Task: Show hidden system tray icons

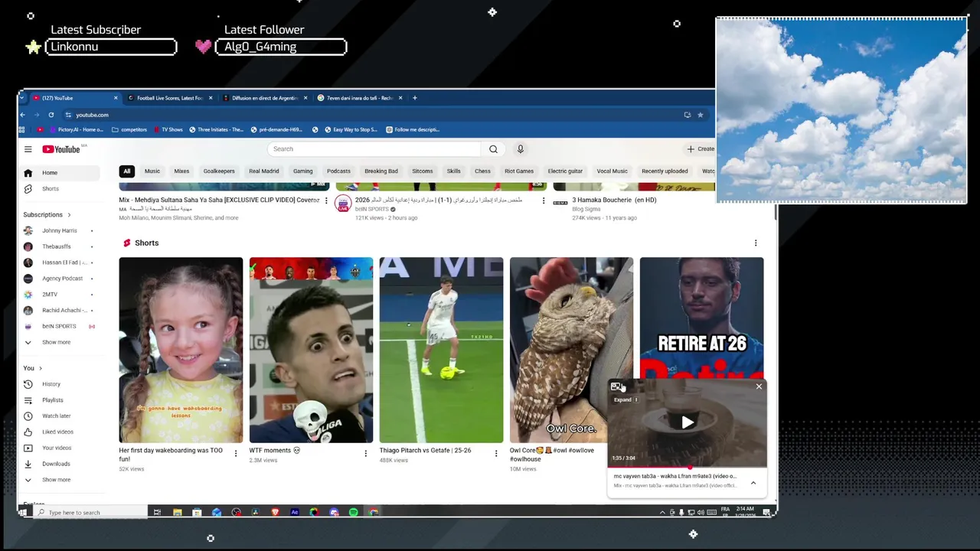Action: point(662,512)
